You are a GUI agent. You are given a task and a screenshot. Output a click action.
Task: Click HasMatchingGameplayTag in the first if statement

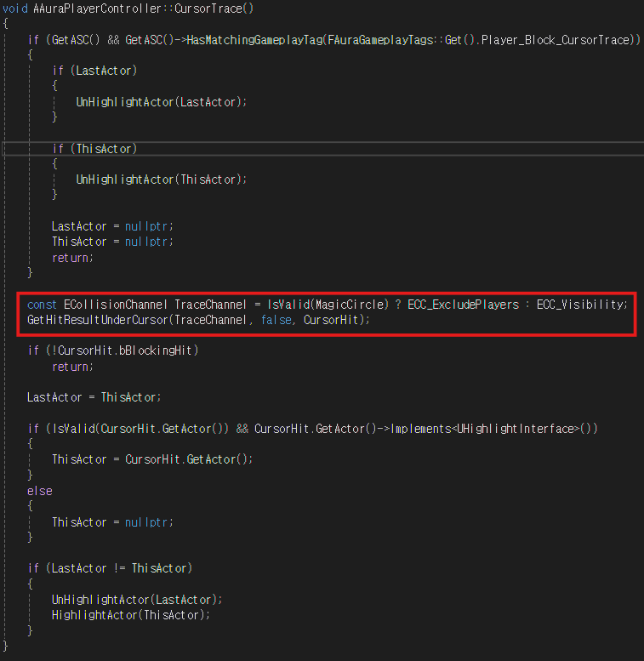(254, 40)
